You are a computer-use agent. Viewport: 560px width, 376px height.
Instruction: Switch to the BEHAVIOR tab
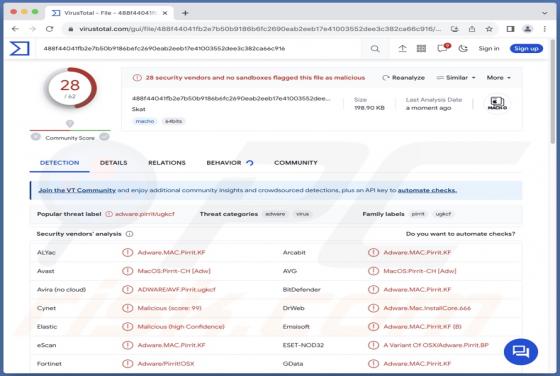pyautogui.click(x=230, y=163)
